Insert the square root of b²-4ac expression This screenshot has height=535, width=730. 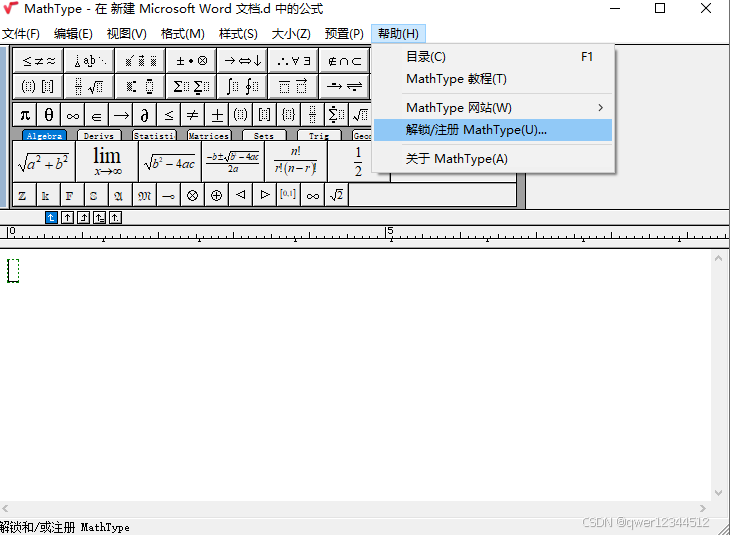coord(170,162)
